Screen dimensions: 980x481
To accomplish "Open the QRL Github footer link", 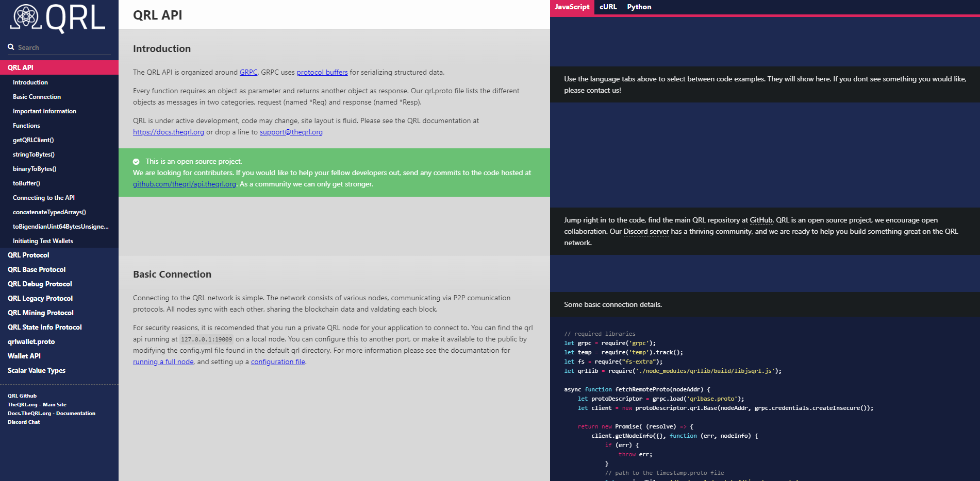I will (22, 396).
